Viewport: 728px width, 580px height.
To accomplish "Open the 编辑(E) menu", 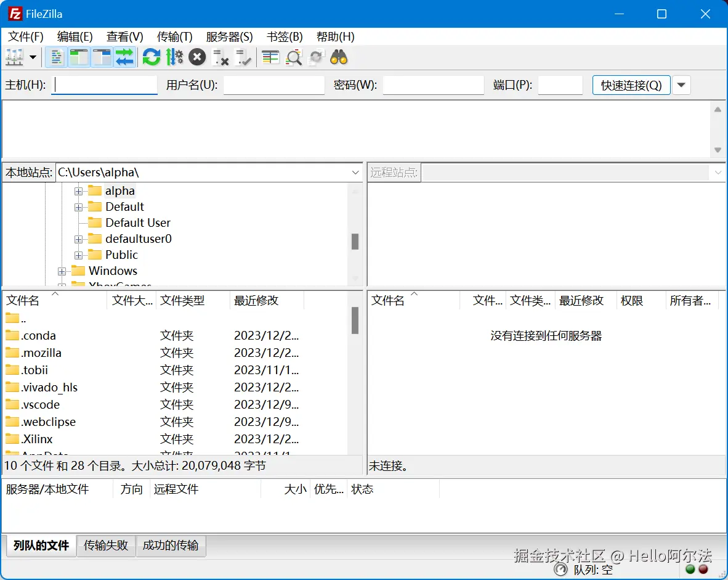I will click(x=75, y=37).
